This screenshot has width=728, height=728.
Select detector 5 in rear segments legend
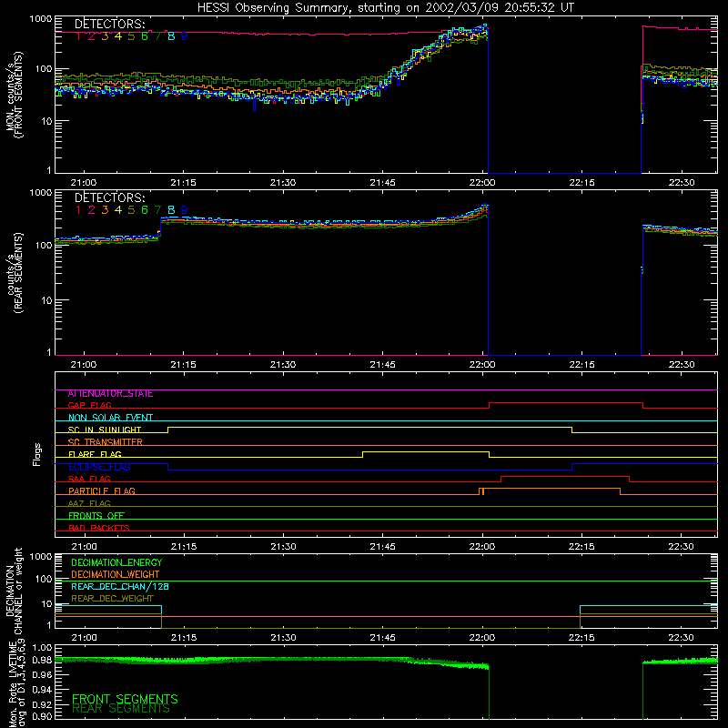[x=131, y=210]
